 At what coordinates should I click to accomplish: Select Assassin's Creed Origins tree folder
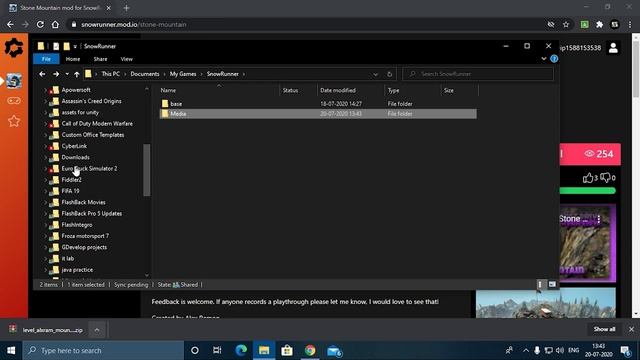coord(91,101)
